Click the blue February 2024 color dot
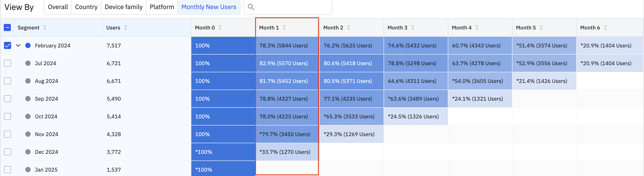The image size is (644, 176). [x=28, y=46]
